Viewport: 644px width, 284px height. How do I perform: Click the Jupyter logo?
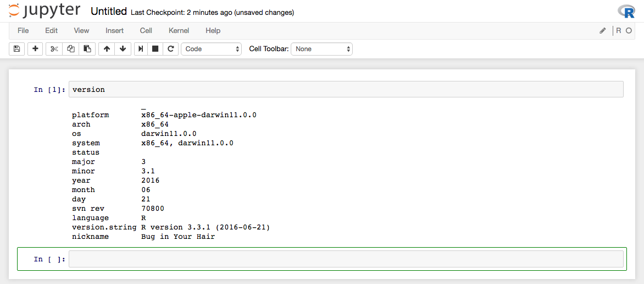45,11
